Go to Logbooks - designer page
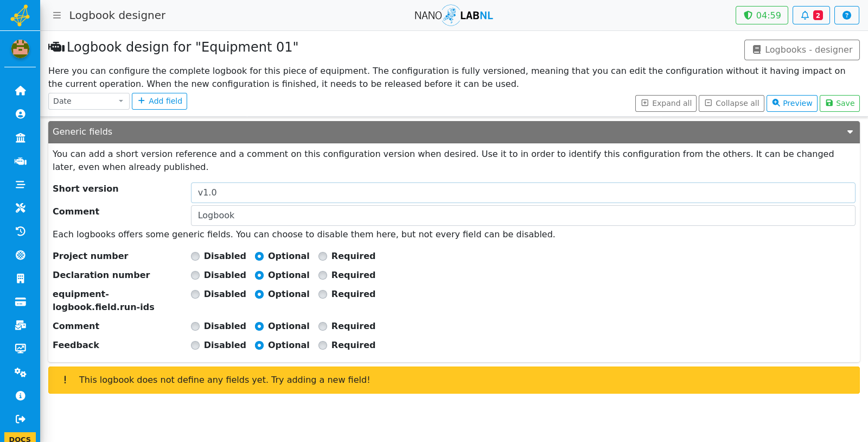Viewport: 868px width, 442px height. [x=802, y=50]
